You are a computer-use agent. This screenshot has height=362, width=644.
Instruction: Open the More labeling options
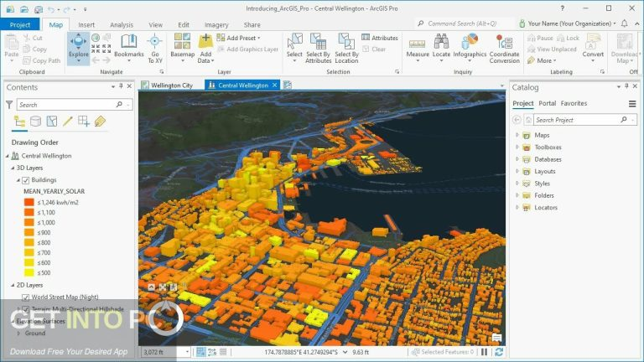tap(542, 60)
